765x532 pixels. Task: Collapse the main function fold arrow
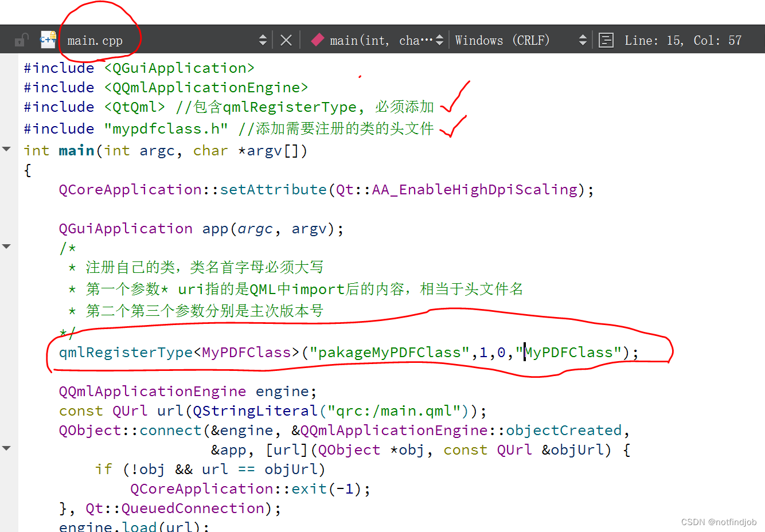click(x=7, y=149)
